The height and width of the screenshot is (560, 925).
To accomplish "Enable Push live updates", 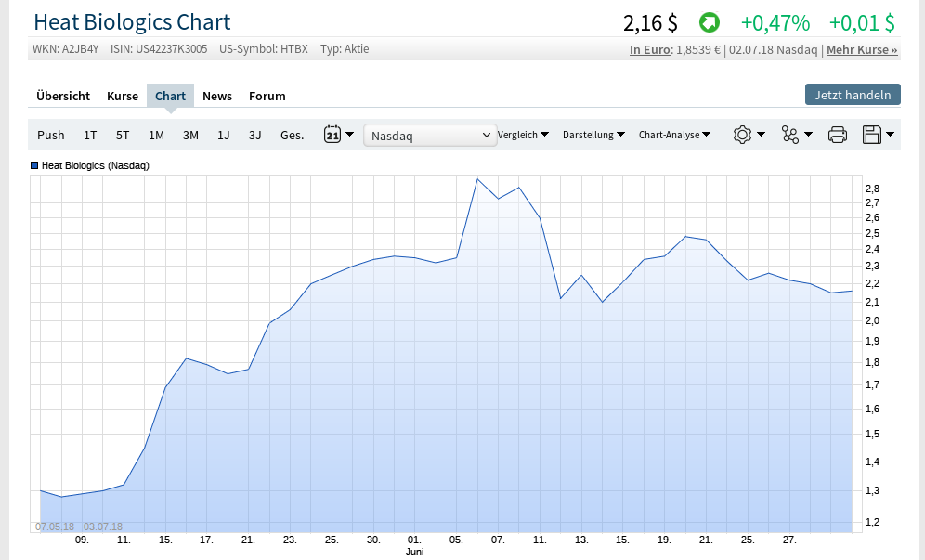I will point(51,136).
